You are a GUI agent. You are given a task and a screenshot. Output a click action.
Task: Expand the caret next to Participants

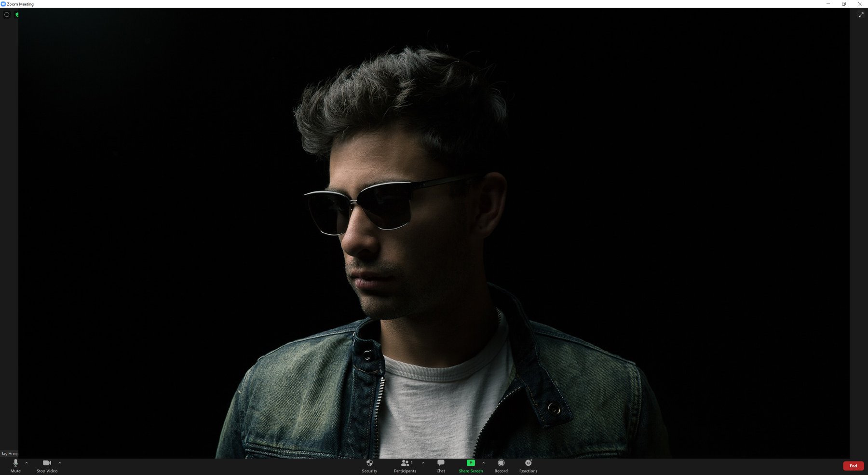[423, 463]
